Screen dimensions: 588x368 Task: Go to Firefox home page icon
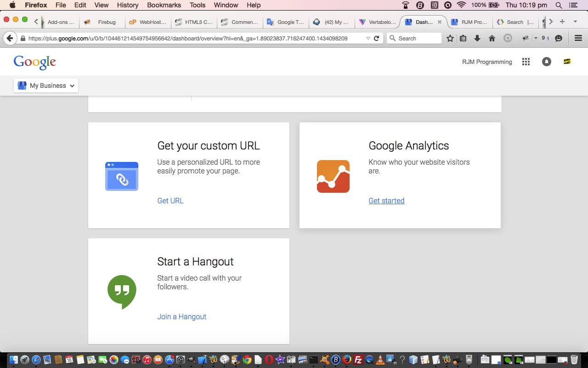[x=492, y=38]
